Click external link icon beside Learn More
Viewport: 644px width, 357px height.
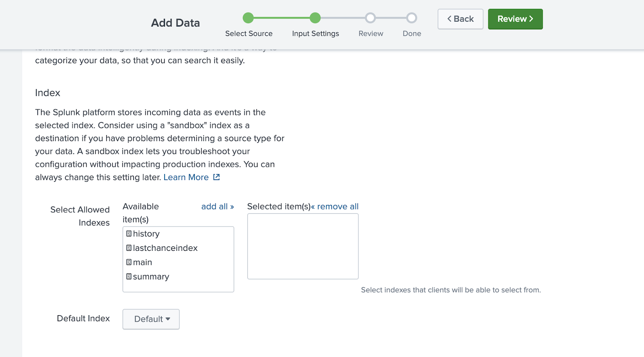click(217, 177)
